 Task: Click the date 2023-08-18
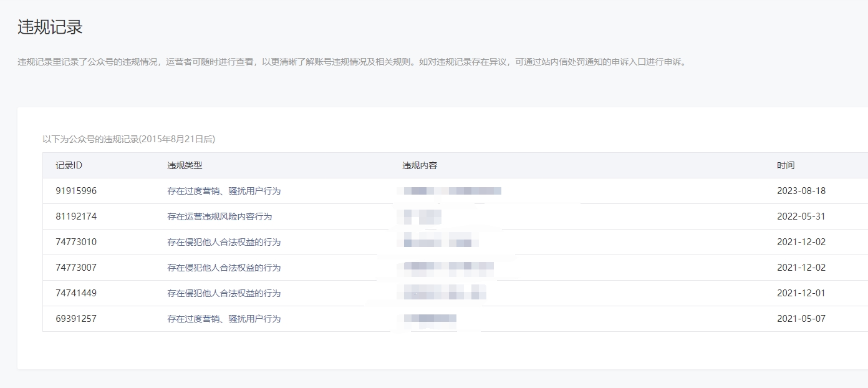pyautogui.click(x=801, y=191)
